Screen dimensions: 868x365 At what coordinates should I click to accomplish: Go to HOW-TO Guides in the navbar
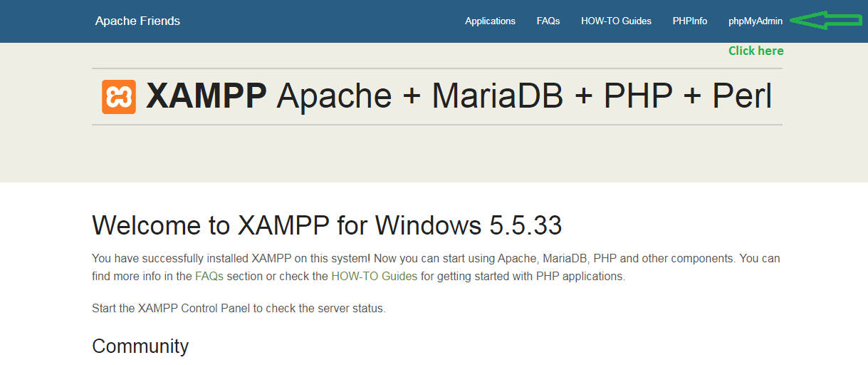coord(616,21)
